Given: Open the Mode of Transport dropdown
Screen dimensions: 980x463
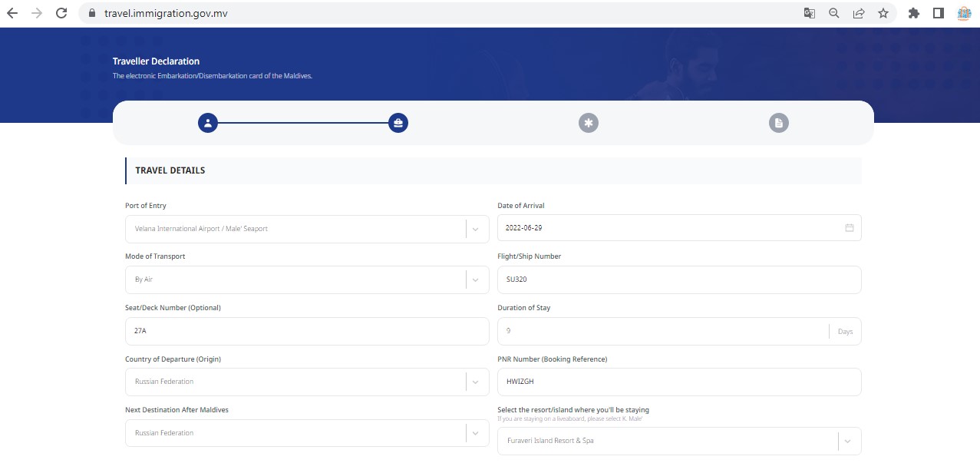Looking at the screenshot, I should (476, 279).
